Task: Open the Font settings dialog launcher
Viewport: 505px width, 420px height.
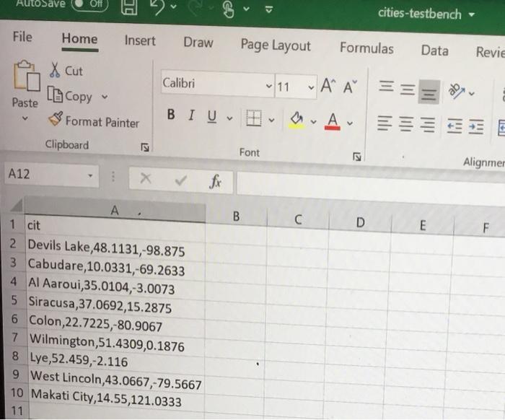Action: pyautogui.click(x=356, y=157)
